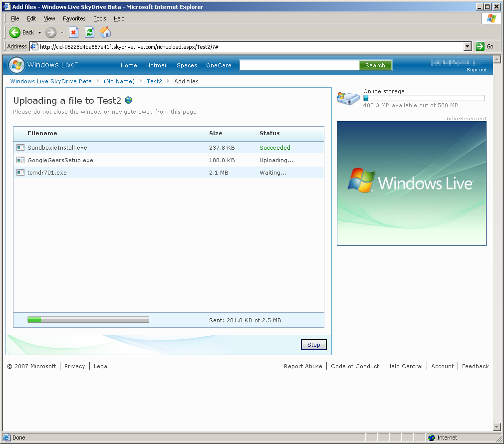Open the View menu
Image resolution: width=504 pixels, height=444 pixels.
coord(49,18)
